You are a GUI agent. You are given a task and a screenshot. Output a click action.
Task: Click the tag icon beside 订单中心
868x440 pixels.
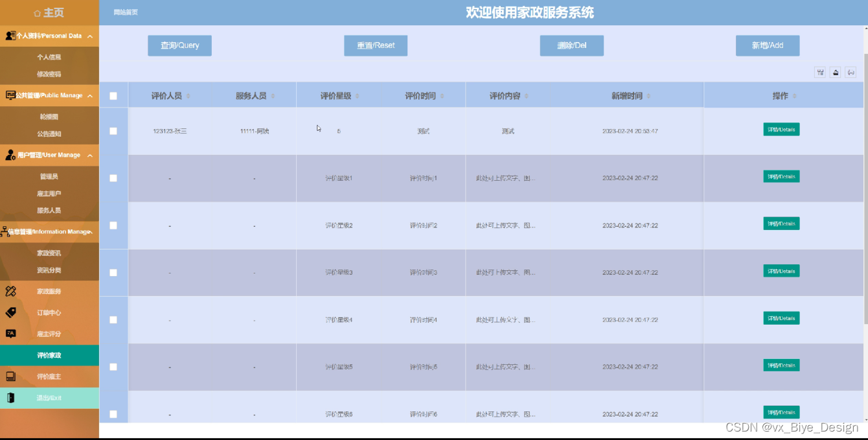point(10,312)
